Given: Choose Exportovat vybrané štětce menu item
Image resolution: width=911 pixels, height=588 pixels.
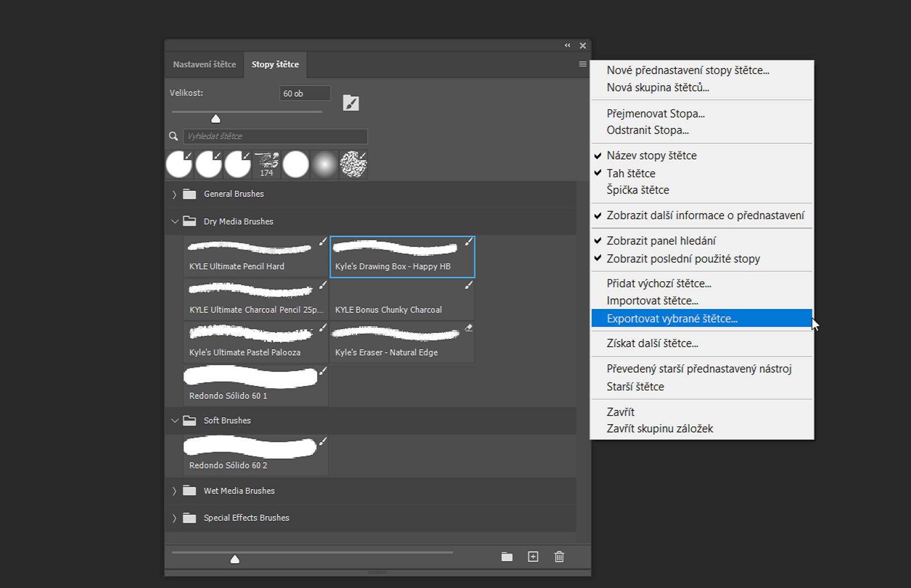Looking at the screenshot, I should pos(701,318).
